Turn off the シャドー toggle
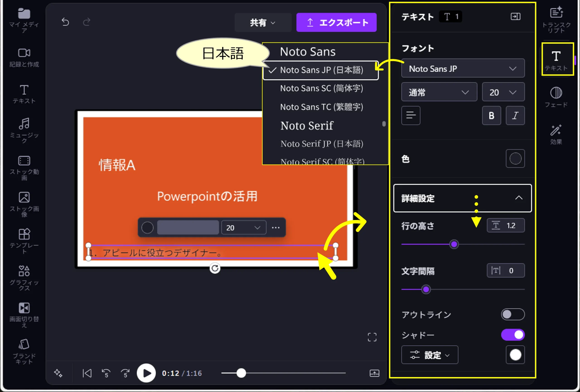Screen dimensions: 580x392 tap(513, 335)
